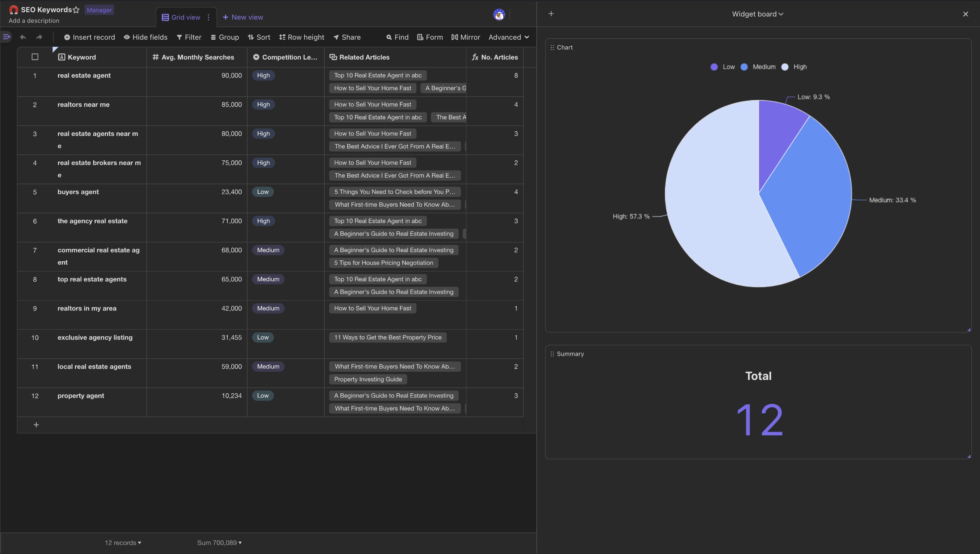The image size is (980, 554).
Task: Click the '5 Tips for House Pricing Negotiation' article
Action: pyautogui.click(x=384, y=263)
